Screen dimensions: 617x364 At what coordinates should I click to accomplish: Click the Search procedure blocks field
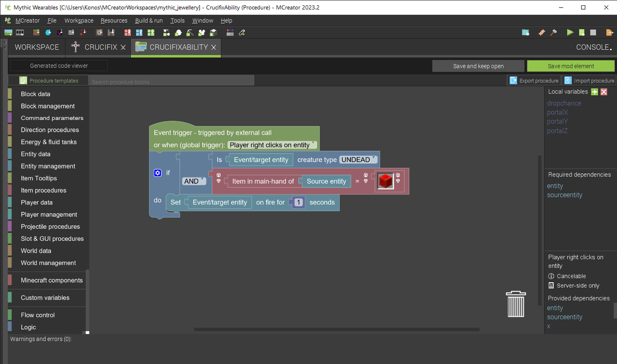172,81
